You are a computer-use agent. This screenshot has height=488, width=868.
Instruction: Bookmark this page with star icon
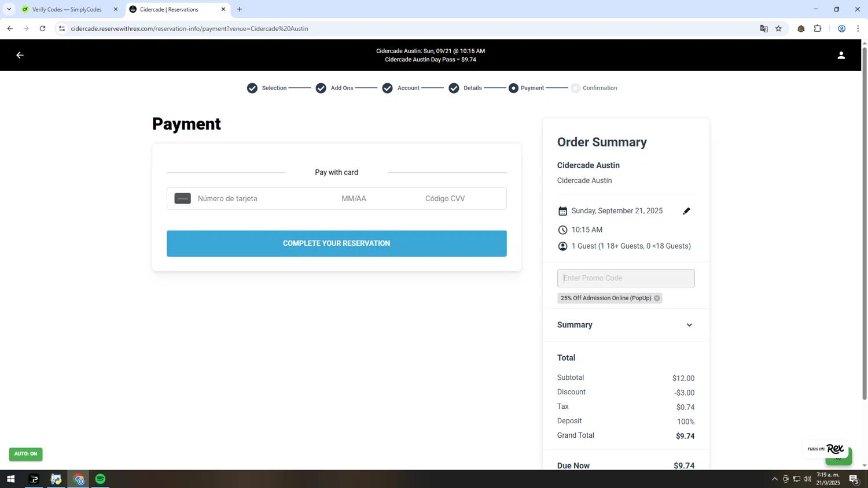pyautogui.click(x=778, y=28)
